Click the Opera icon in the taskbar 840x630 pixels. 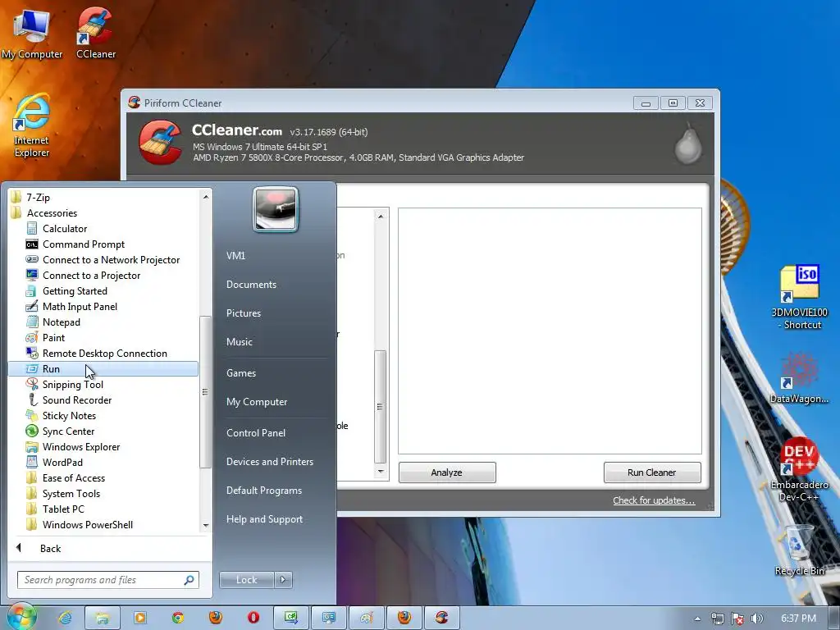tap(253, 618)
